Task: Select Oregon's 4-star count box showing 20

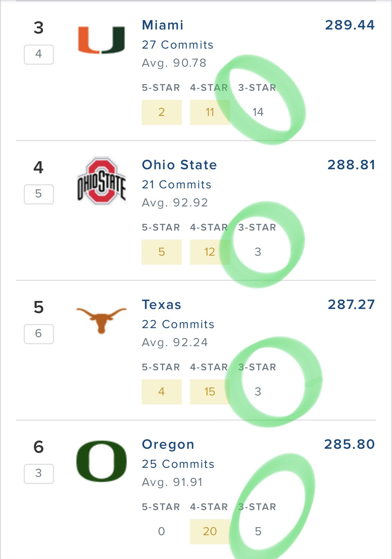Action: click(x=210, y=532)
